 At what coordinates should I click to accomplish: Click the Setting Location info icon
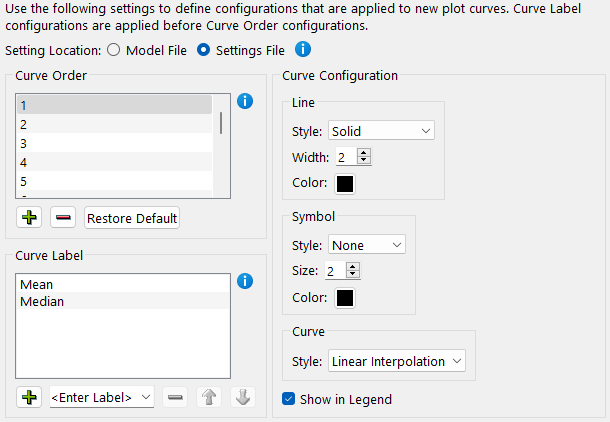click(303, 49)
